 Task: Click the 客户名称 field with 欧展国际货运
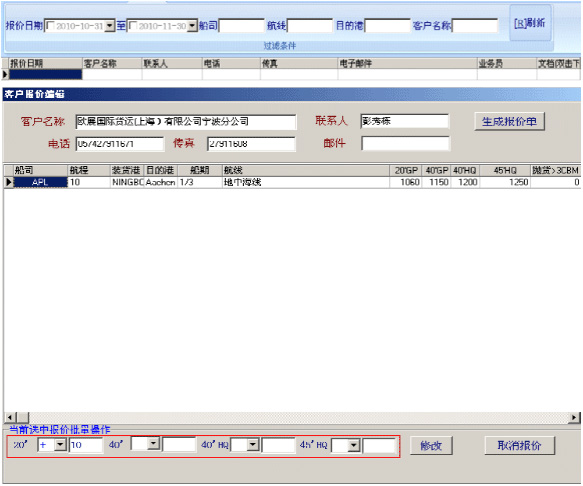coord(186,122)
